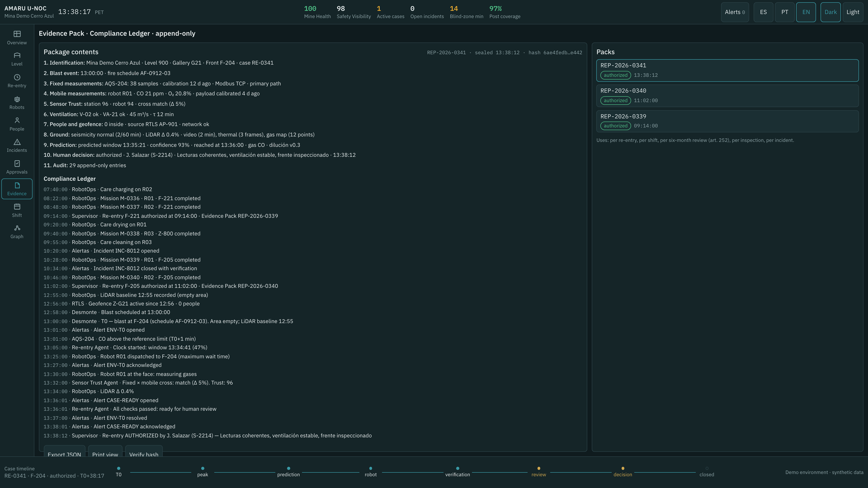Enable Dark theme

830,12
